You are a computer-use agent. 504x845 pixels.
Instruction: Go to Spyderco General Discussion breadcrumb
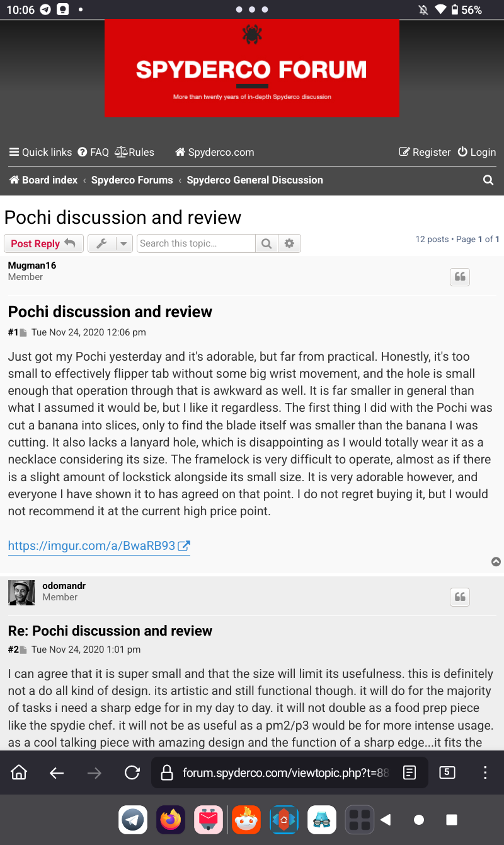pos(255,180)
